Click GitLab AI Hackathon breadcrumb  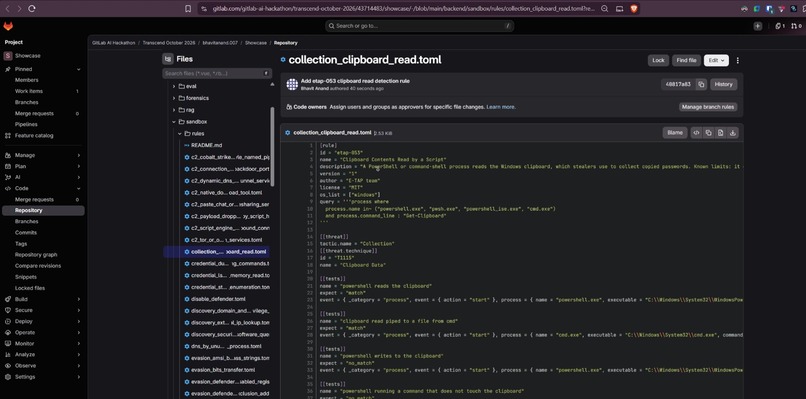[114, 43]
